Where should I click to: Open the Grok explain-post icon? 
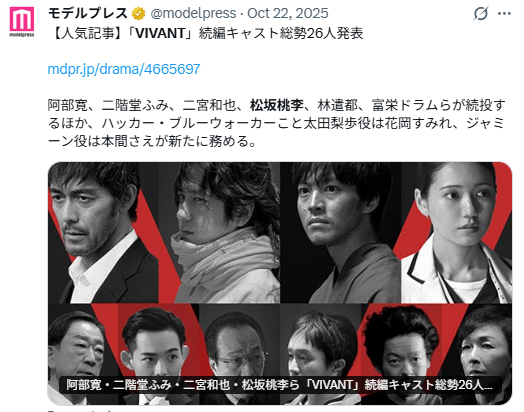[481, 14]
